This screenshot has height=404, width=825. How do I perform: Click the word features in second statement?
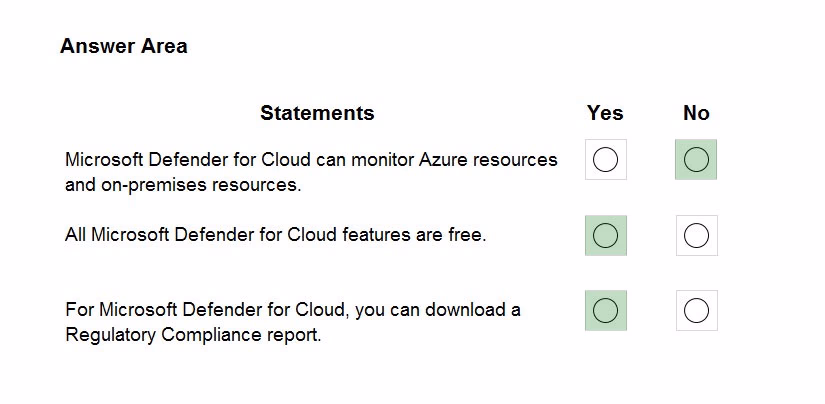pyautogui.click(x=376, y=235)
